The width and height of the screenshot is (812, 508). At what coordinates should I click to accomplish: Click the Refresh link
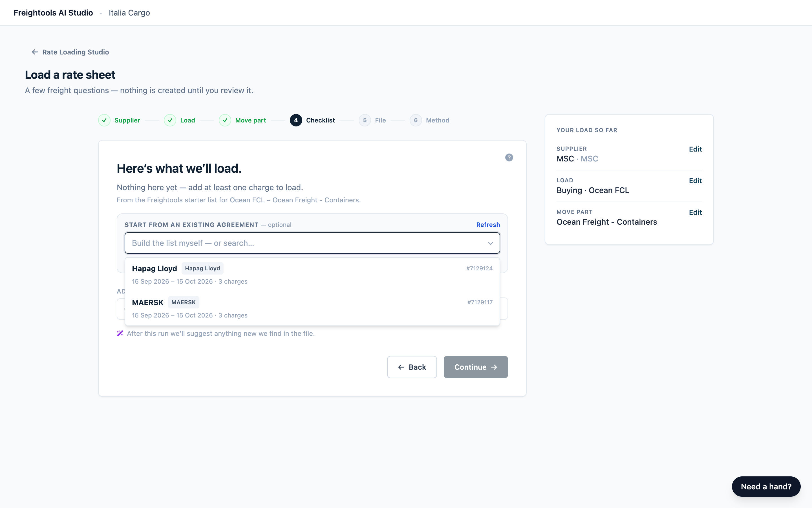488,225
